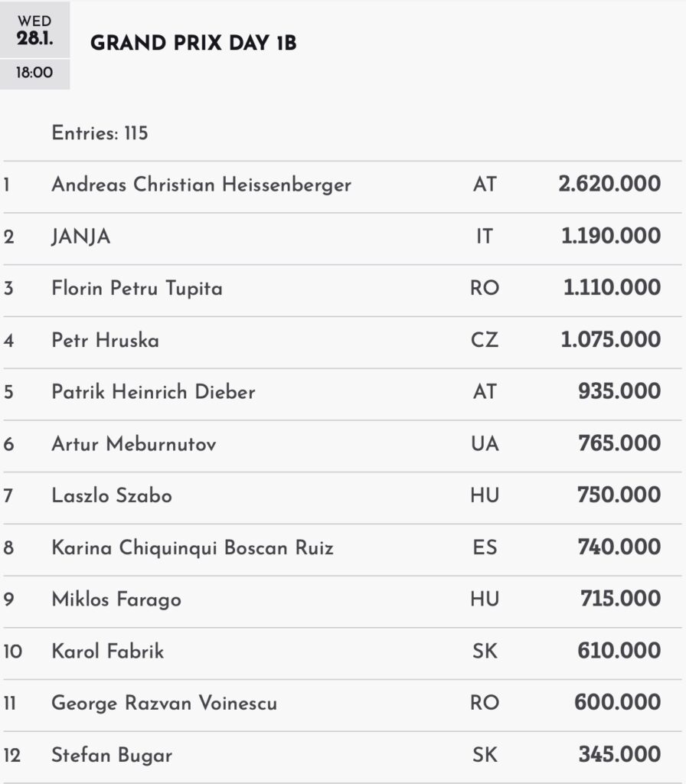Click the Entries: 115 text
The height and width of the screenshot is (784, 686).
(x=100, y=133)
